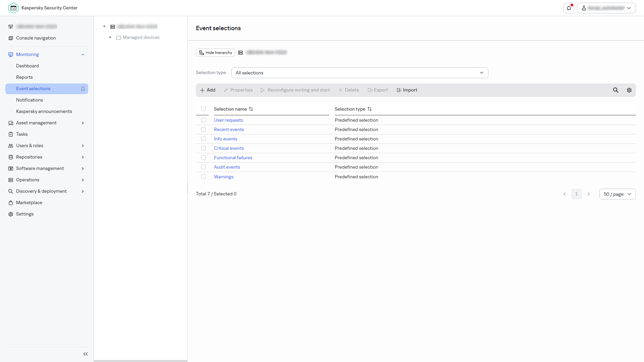This screenshot has height=362, width=644.
Task: Sort by Selection name arrows
Action: point(251,109)
